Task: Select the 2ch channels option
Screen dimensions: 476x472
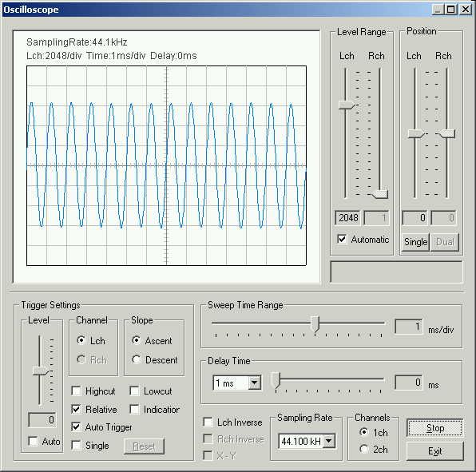Action: [364, 449]
